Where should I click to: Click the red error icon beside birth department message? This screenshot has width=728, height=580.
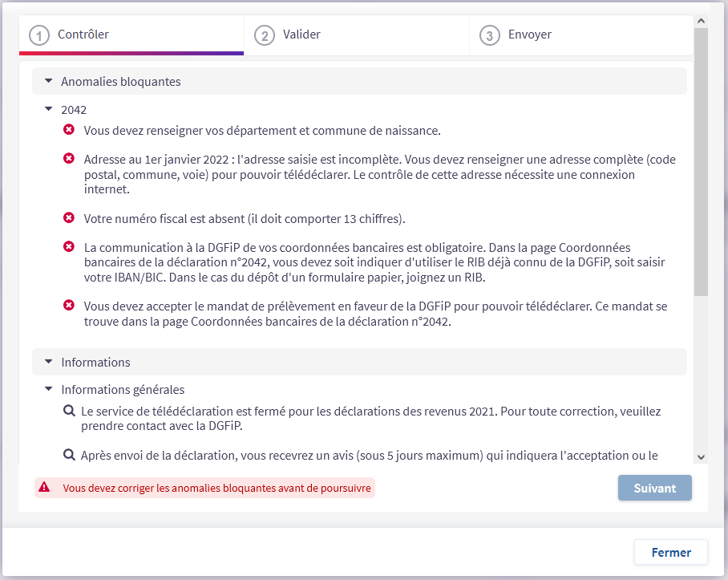coord(69,130)
